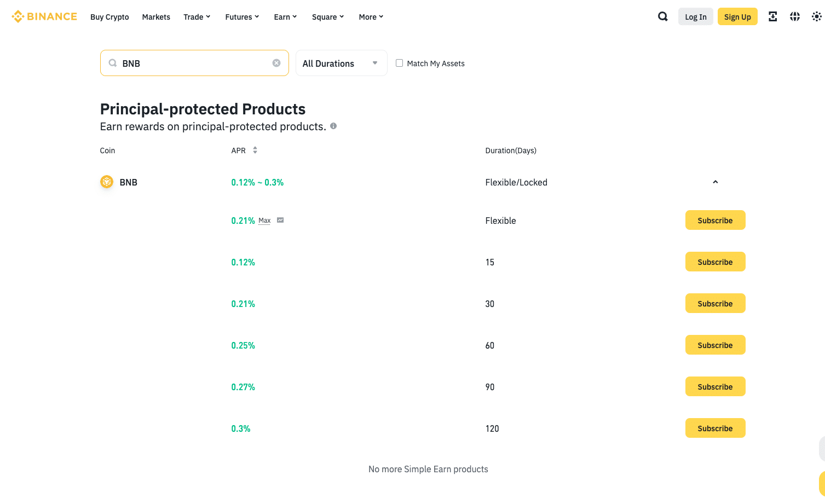Focus the BNB coin search field
825x504 pixels.
coord(194,63)
